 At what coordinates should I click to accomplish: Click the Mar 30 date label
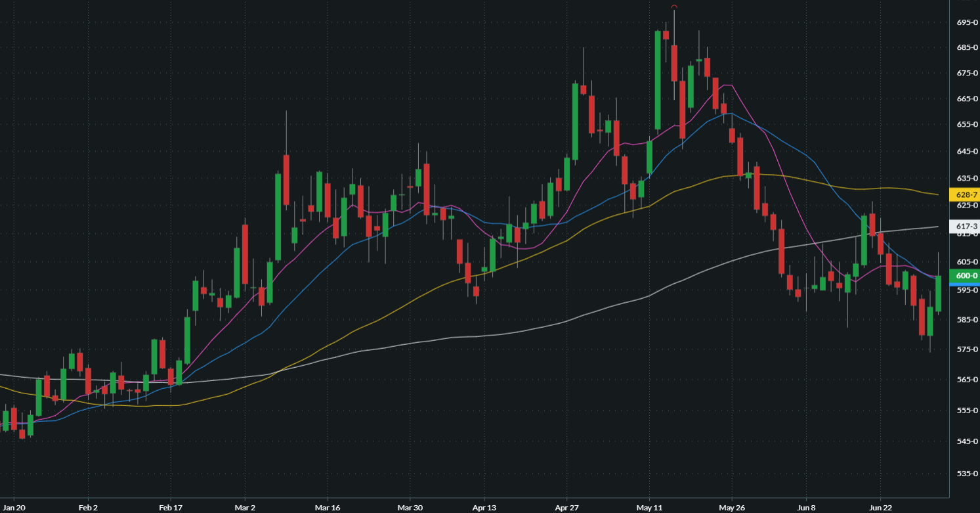[410, 508]
